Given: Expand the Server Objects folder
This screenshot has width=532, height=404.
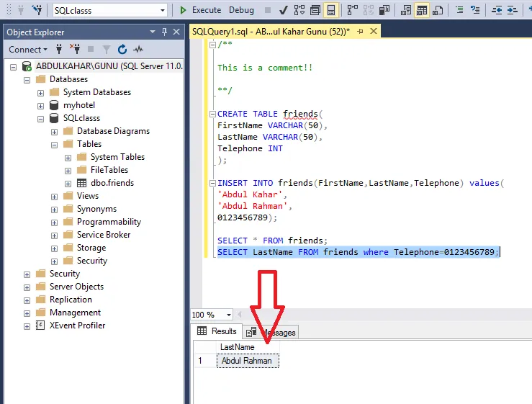Looking at the screenshot, I should [27, 287].
